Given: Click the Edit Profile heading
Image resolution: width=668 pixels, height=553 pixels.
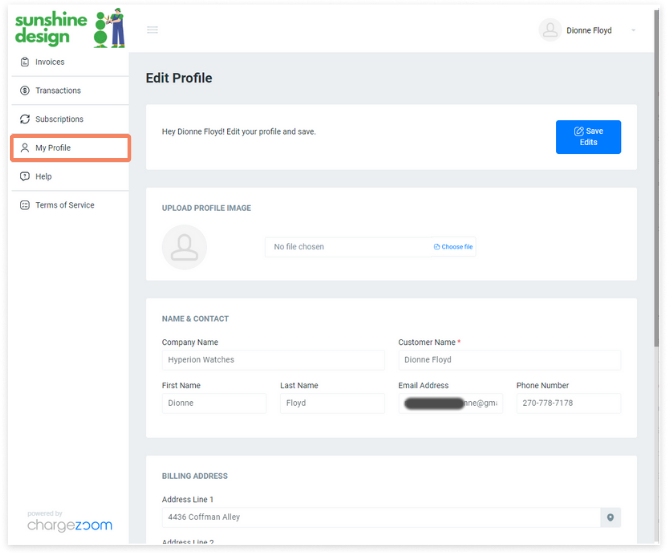Looking at the screenshot, I should pos(179,78).
